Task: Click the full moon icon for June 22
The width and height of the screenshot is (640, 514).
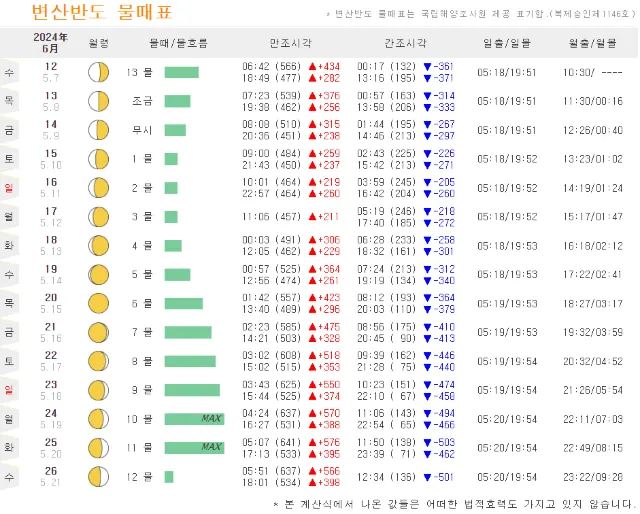Action: point(98,361)
